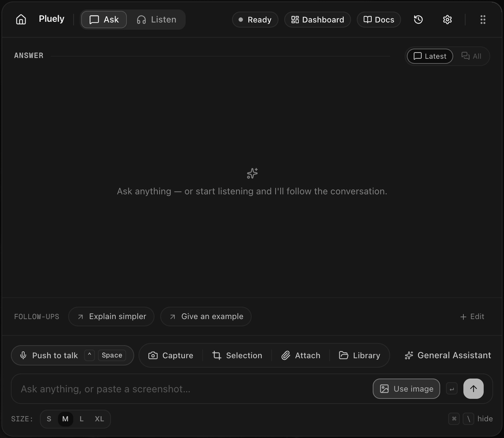
Task: Open the Library folder
Action: (360, 355)
